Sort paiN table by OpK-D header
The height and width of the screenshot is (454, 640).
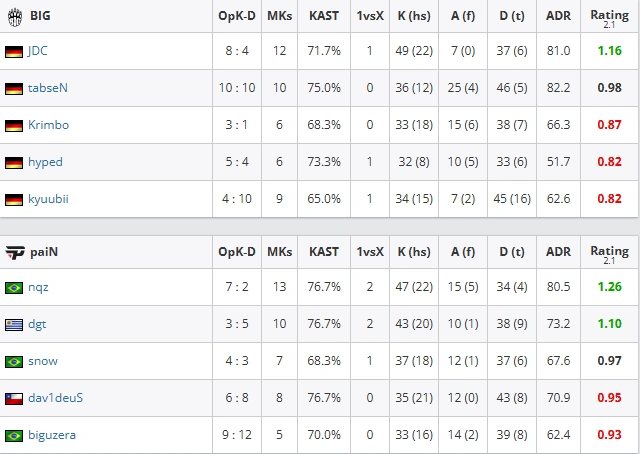point(237,252)
